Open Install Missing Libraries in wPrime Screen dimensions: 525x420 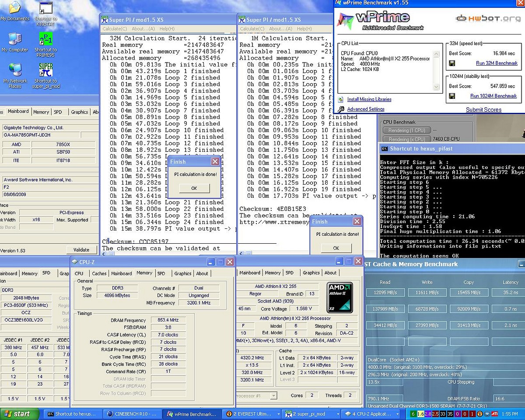(369, 99)
